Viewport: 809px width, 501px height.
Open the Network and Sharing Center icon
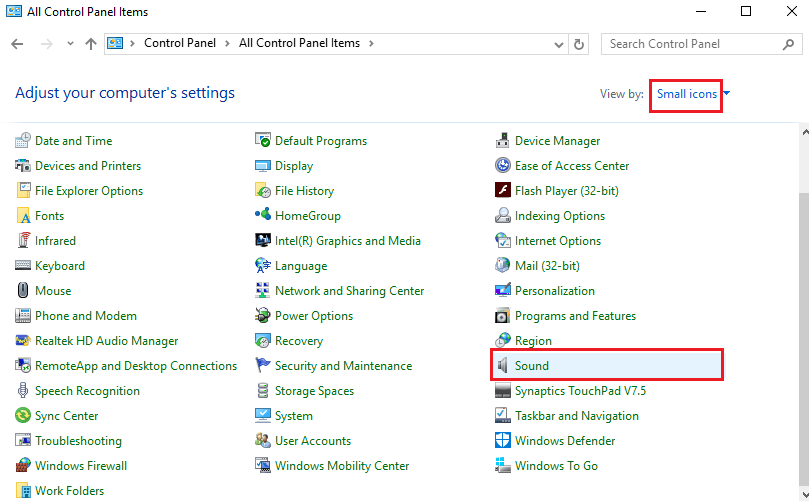pyautogui.click(x=263, y=290)
